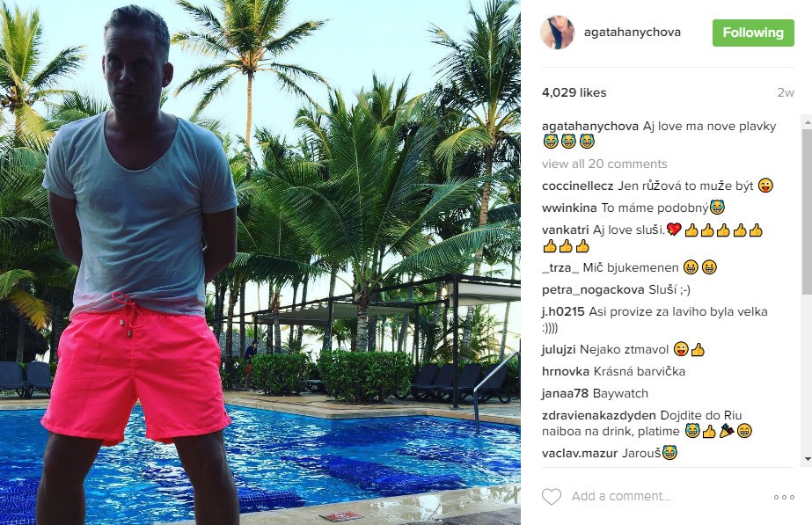812x525 pixels.
Task: View the 4,029 likes list
Action: [x=574, y=92]
